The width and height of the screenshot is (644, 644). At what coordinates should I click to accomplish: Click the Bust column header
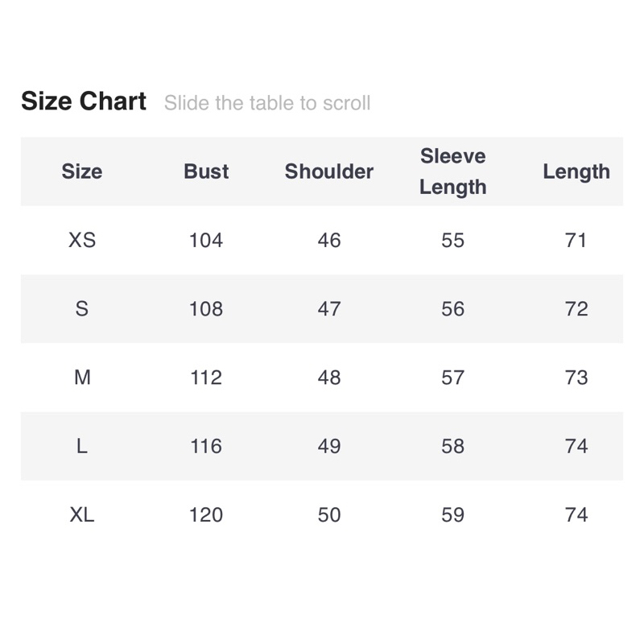click(x=206, y=171)
